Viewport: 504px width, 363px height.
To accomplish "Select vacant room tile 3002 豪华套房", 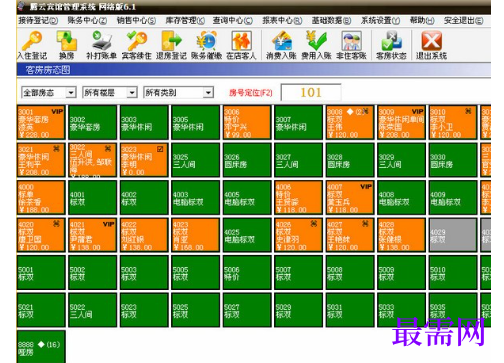I will coord(92,122).
